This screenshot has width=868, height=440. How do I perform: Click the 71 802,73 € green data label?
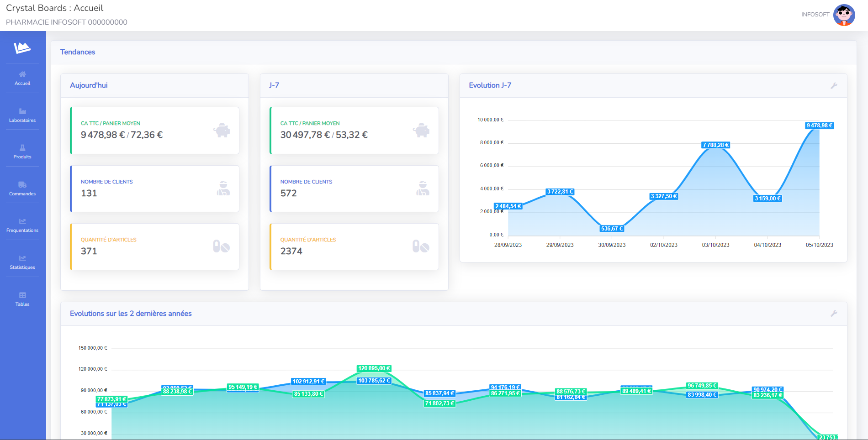pyautogui.click(x=440, y=403)
